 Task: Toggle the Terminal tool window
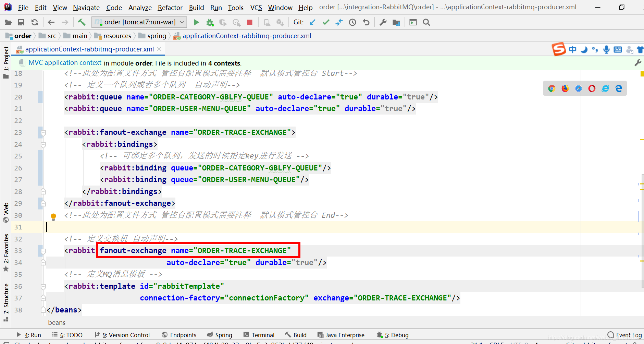pyautogui.click(x=259, y=335)
